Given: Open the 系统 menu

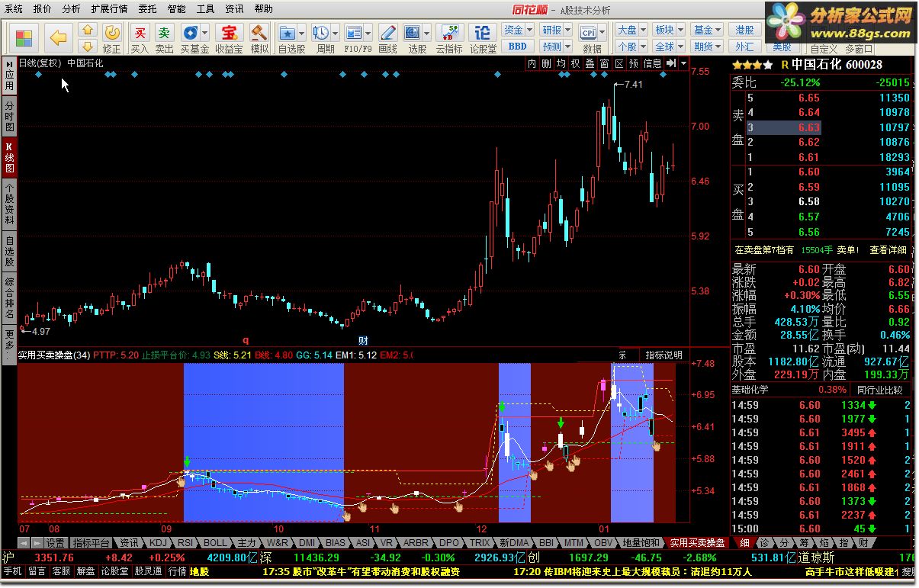Looking at the screenshot, I should [13, 9].
